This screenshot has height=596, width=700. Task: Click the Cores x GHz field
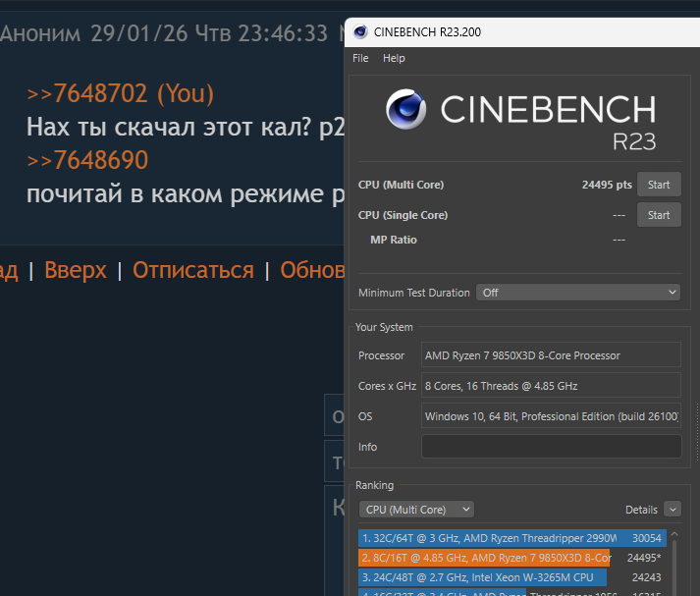(551, 386)
